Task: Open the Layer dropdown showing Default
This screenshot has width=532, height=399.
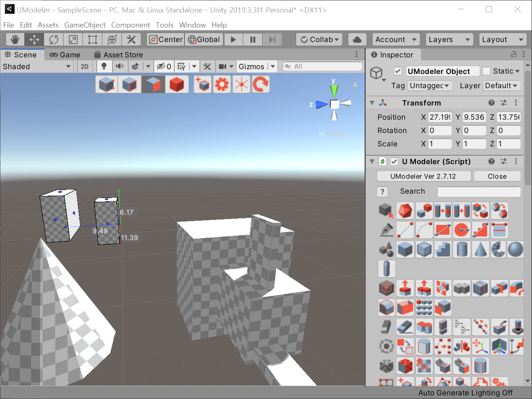Action: coord(502,86)
